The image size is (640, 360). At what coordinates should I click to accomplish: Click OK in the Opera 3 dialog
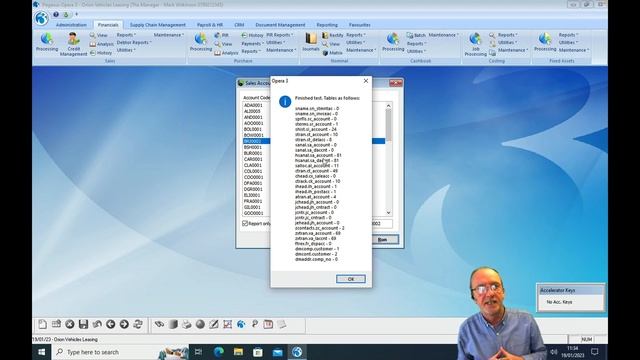coord(351,279)
